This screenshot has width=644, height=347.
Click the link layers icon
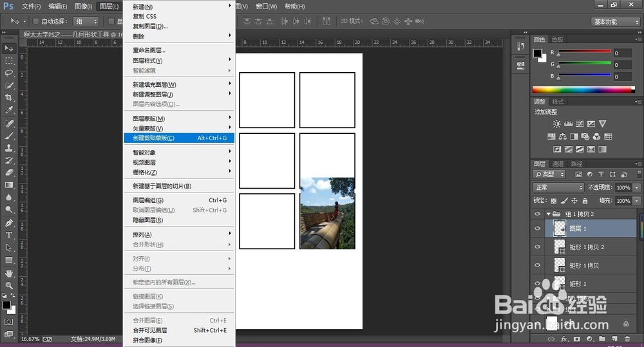pos(551,339)
